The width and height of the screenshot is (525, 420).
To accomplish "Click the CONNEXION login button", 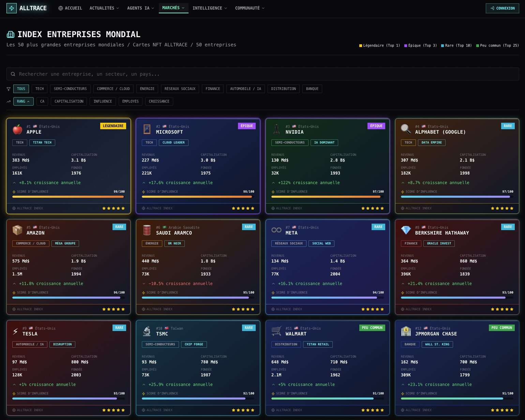I will pyautogui.click(x=502, y=8).
